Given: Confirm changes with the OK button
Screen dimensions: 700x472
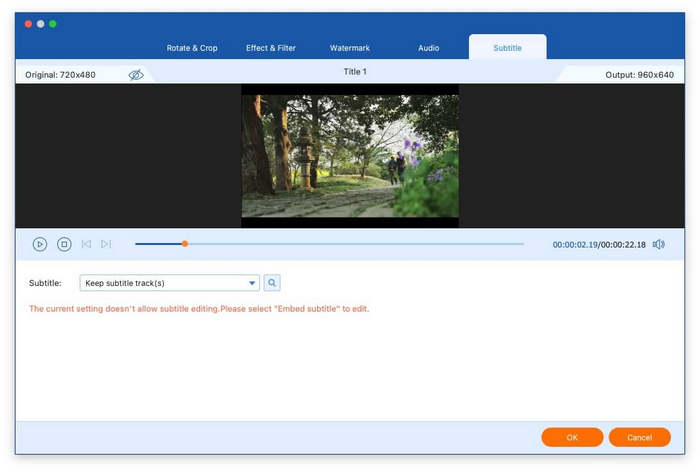Looking at the screenshot, I should pyautogui.click(x=572, y=437).
